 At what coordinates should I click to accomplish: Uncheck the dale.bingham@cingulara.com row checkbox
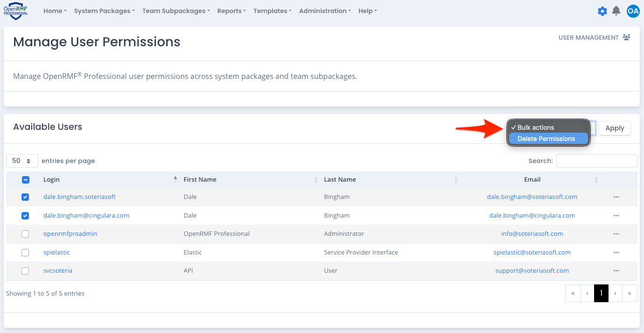coord(25,216)
